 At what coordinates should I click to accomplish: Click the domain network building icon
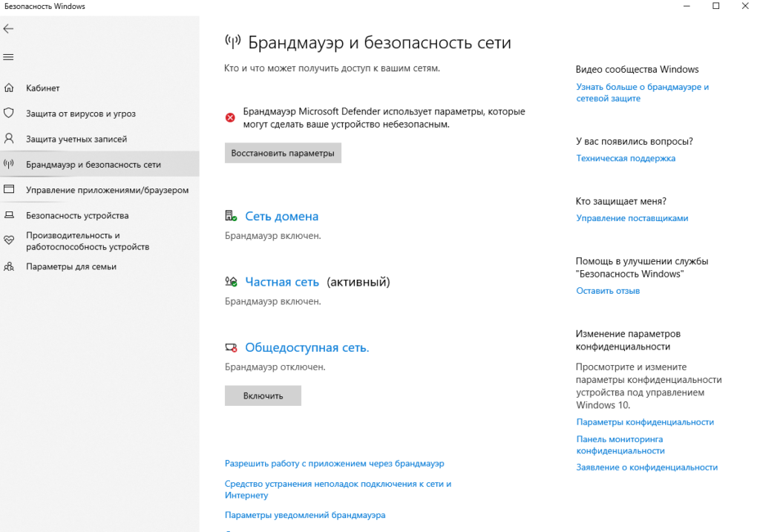coord(231,216)
